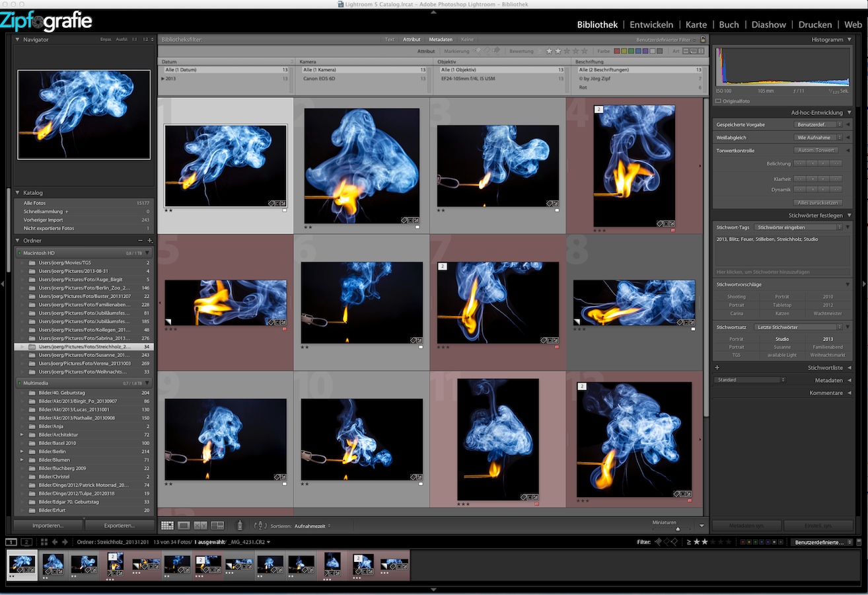Go forward with filmstrip right arrow
Image resolution: width=868 pixels, height=595 pixels.
click(x=65, y=542)
